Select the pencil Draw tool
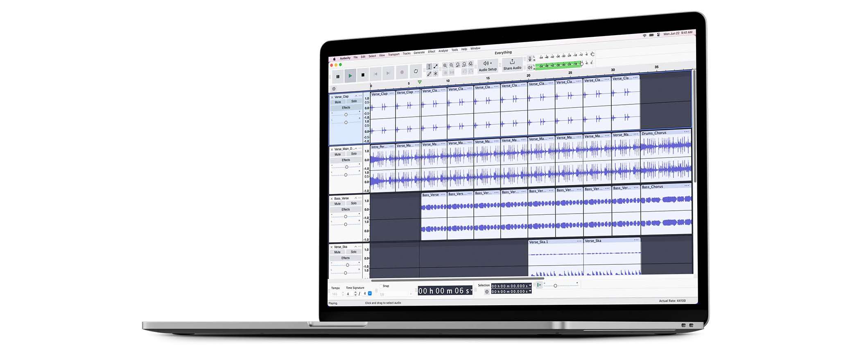 tap(429, 74)
